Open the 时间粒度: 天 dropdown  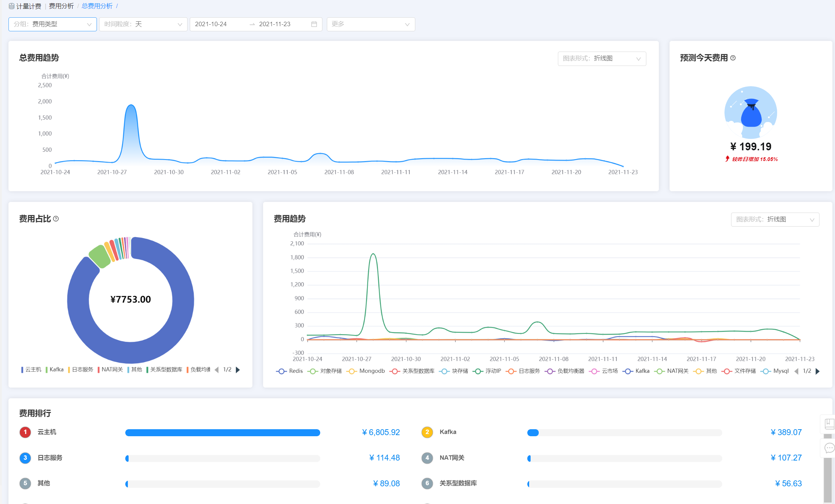pos(143,24)
